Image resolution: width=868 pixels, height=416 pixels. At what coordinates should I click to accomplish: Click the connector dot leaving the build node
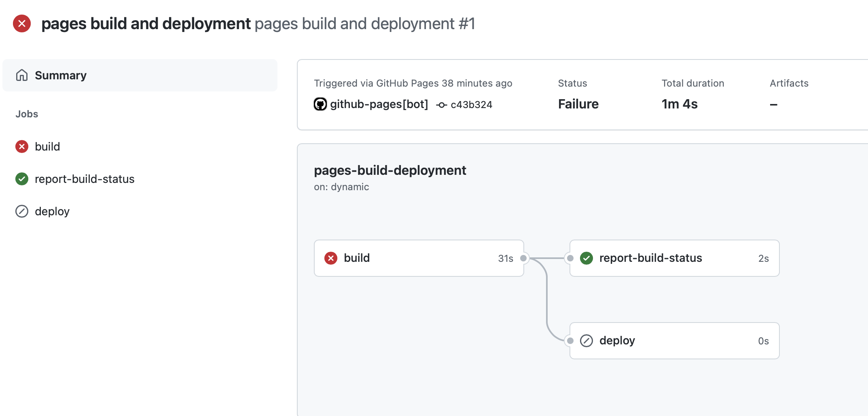[525, 258]
